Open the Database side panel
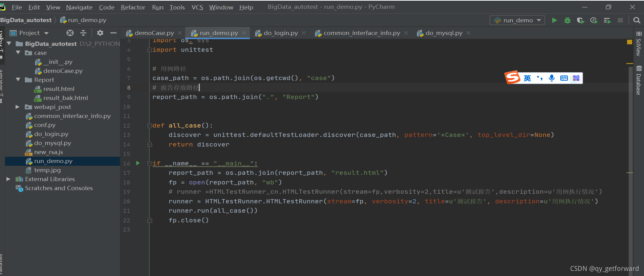 639,80
